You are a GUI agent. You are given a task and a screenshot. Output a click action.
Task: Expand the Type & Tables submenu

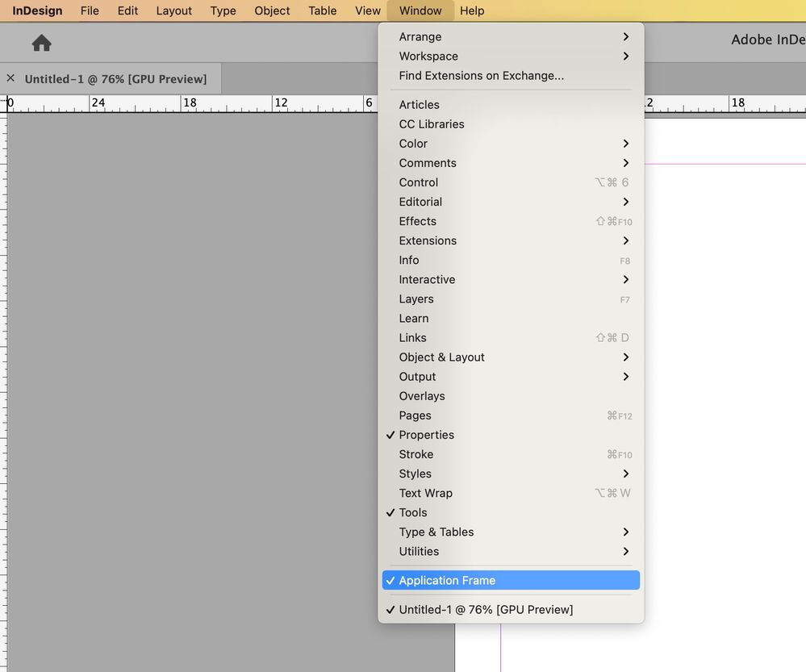(x=511, y=532)
